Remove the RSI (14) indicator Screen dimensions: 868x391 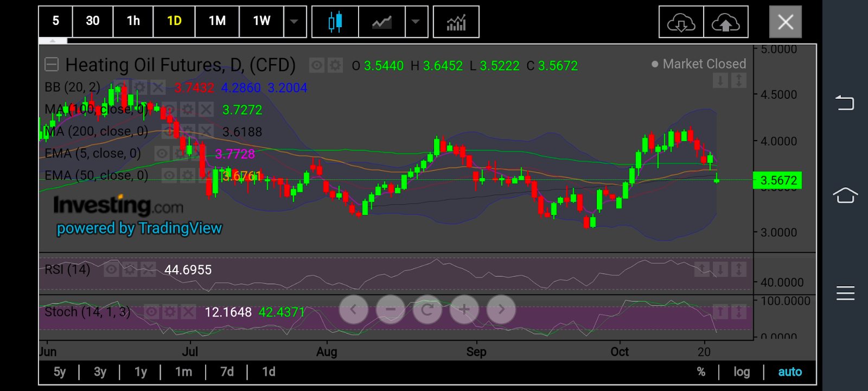(148, 269)
